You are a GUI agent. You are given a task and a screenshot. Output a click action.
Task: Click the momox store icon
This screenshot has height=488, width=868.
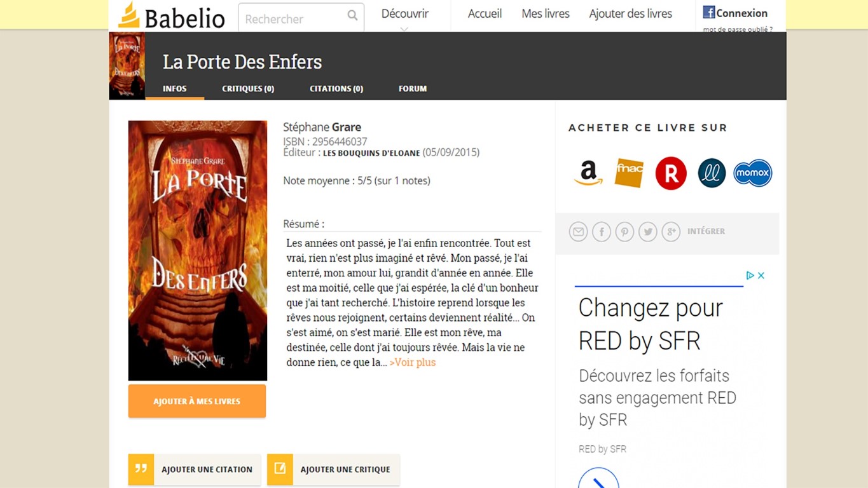752,173
